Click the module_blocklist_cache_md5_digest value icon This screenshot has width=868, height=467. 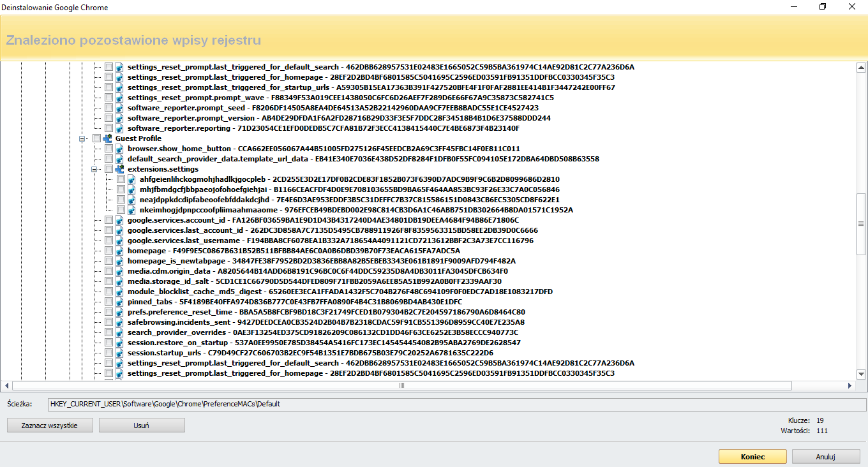click(119, 292)
